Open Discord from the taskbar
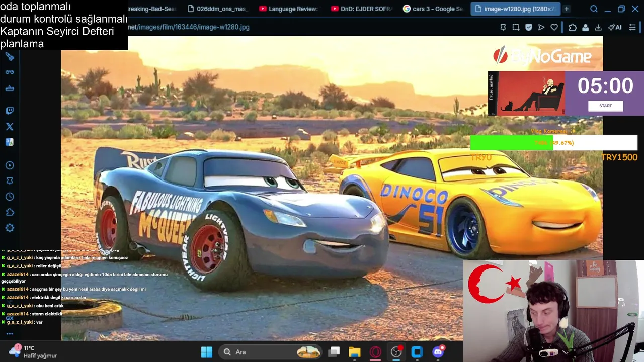Image resolution: width=644 pixels, height=362 pixels. click(438, 352)
